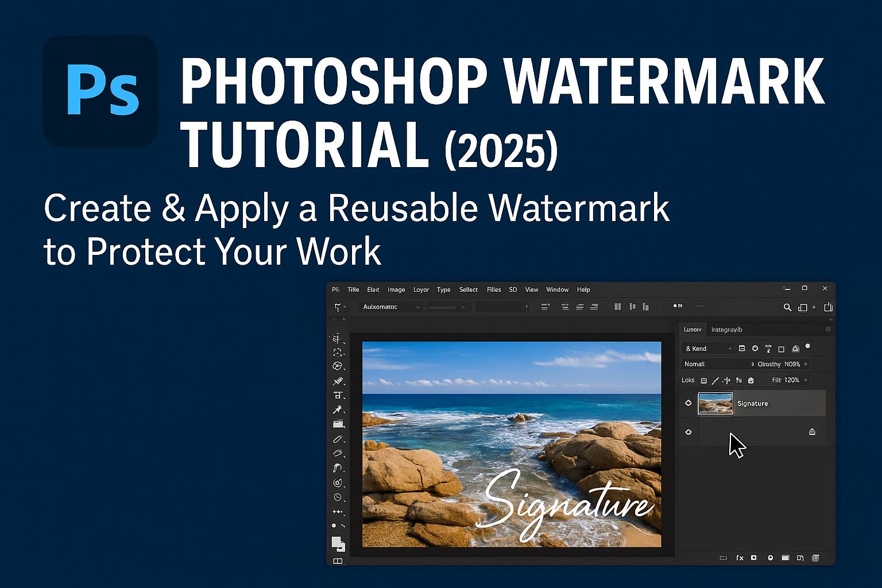Select the spiral-shaped tool icon
This screenshot has height=588, width=882.
pyautogui.click(x=338, y=483)
